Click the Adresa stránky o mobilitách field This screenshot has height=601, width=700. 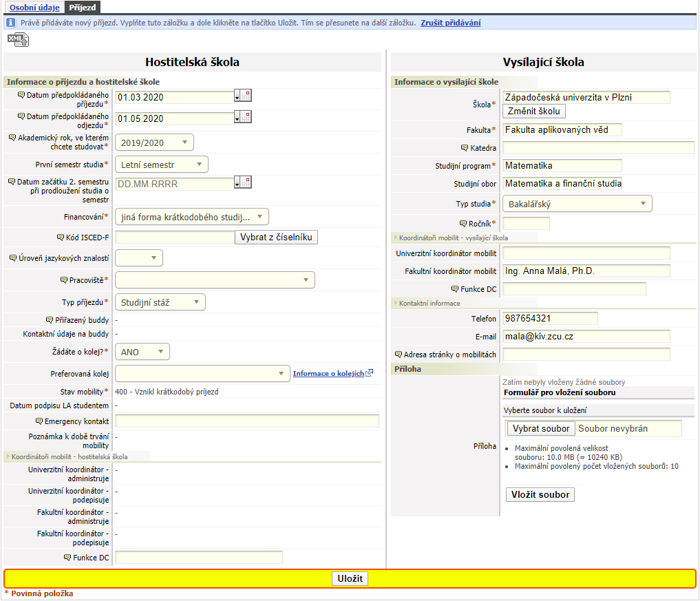(586, 354)
